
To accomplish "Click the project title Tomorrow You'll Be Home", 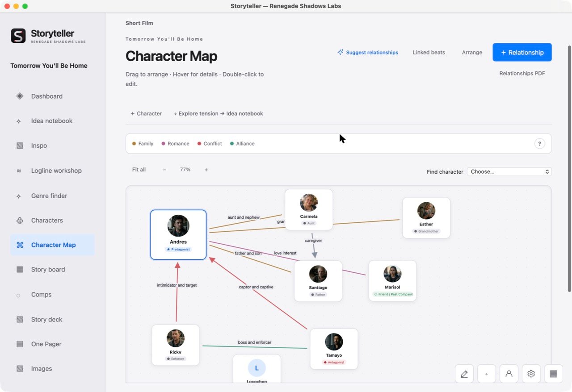I will pyautogui.click(x=49, y=66).
